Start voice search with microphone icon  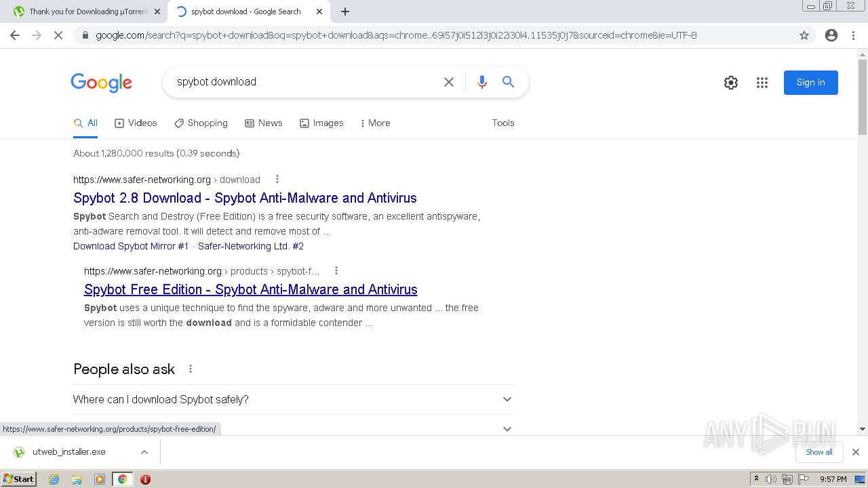(482, 82)
